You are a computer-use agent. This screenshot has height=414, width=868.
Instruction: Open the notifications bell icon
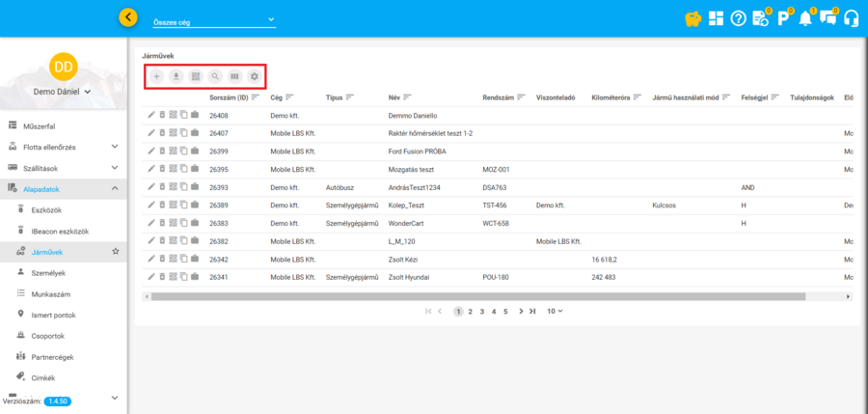tap(805, 17)
